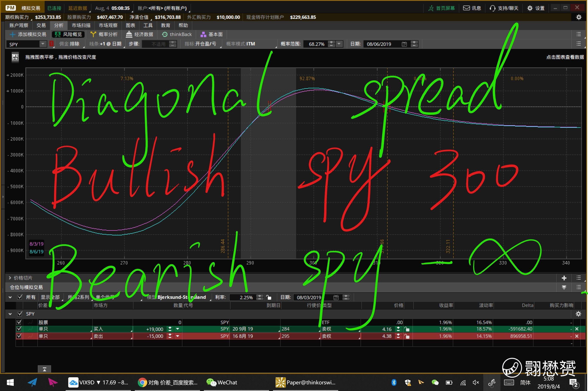Open the date calendar picker icon next to 08/06/2019

tap(404, 44)
